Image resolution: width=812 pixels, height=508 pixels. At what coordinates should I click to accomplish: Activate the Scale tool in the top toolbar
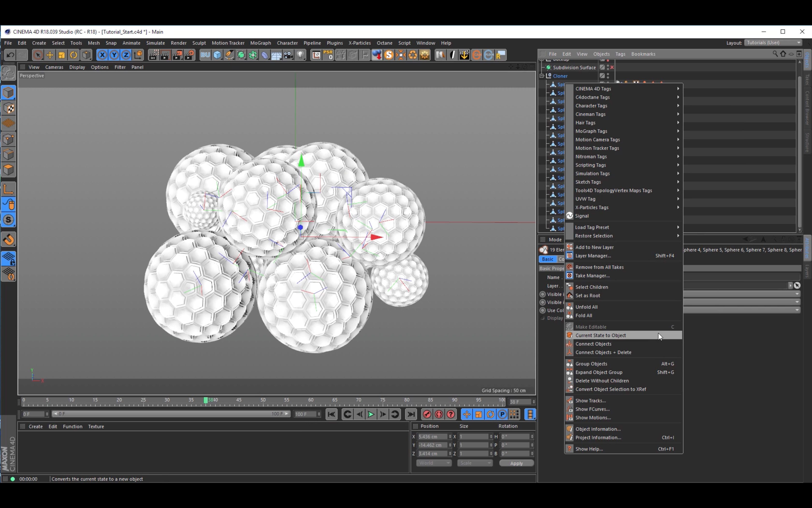62,55
